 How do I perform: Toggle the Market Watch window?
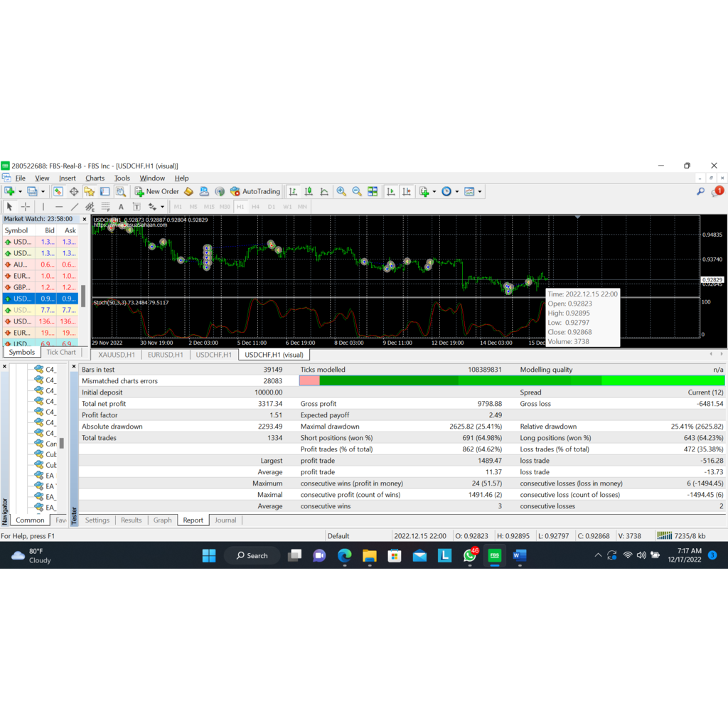tap(58, 191)
